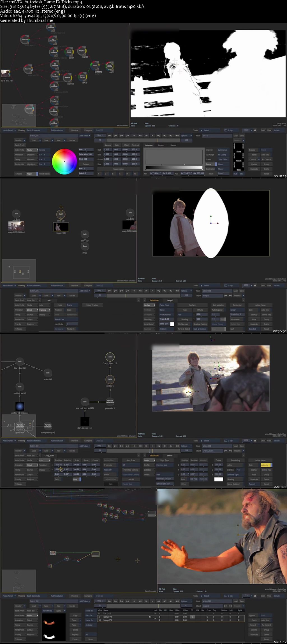Toggle the Regen button in the colour corrector
287x644 pixels.
(32, 174)
